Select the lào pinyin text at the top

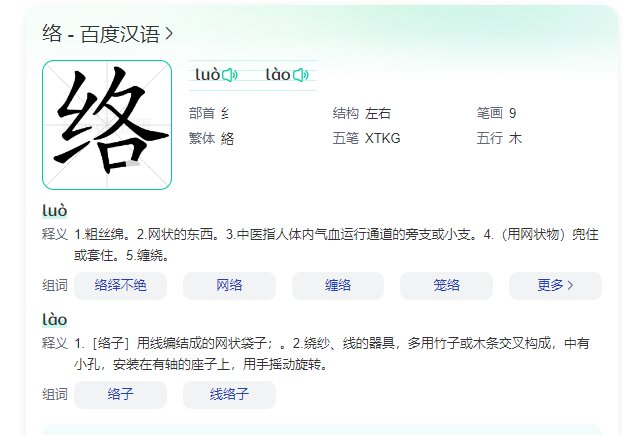[278, 75]
